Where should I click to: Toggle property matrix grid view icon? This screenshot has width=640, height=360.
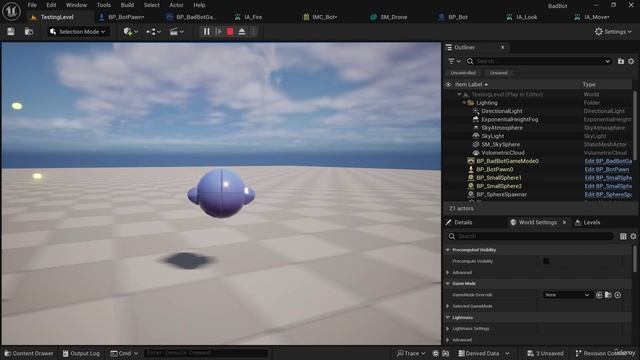623,236
